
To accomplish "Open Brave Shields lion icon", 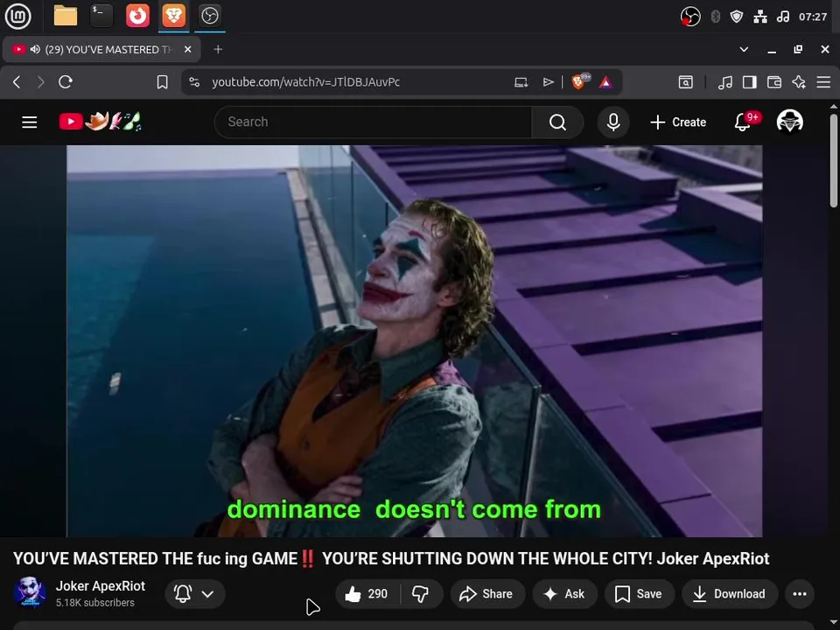I will point(580,81).
